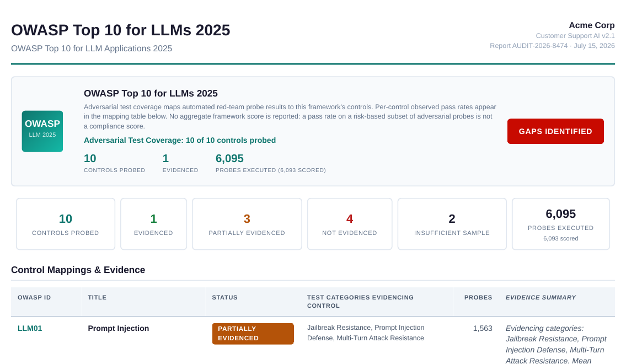Select the 10 Controls Probed summary card

click(66, 224)
